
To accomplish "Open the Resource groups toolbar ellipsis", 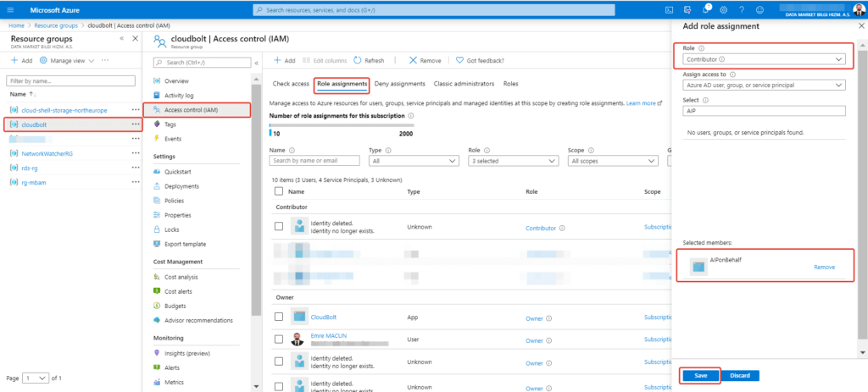I will pyautogui.click(x=105, y=60).
